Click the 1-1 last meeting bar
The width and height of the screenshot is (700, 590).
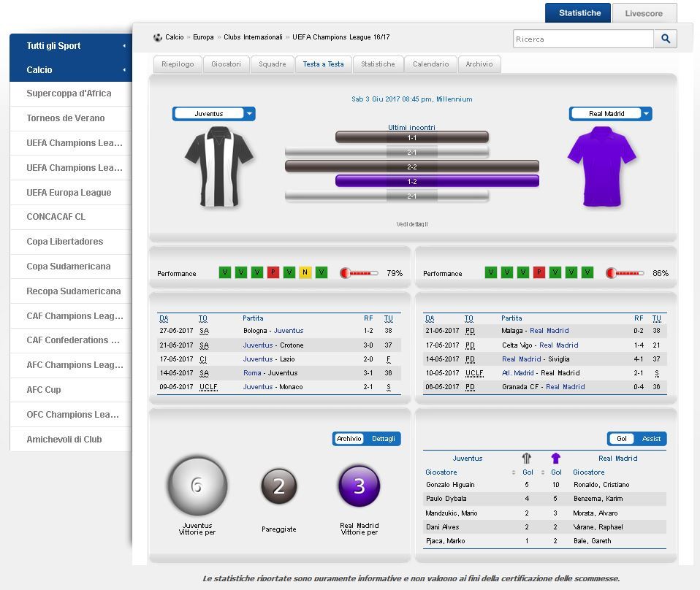[x=412, y=137]
